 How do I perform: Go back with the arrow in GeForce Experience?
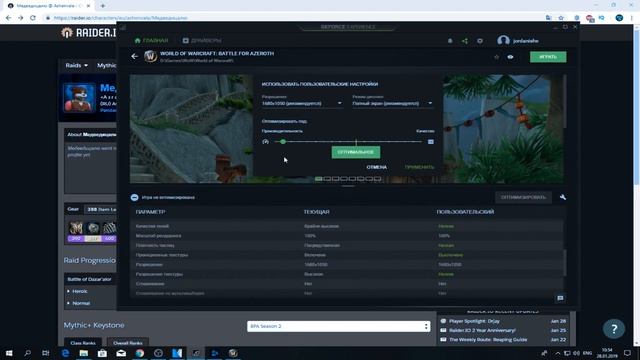click(x=135, y=56)
